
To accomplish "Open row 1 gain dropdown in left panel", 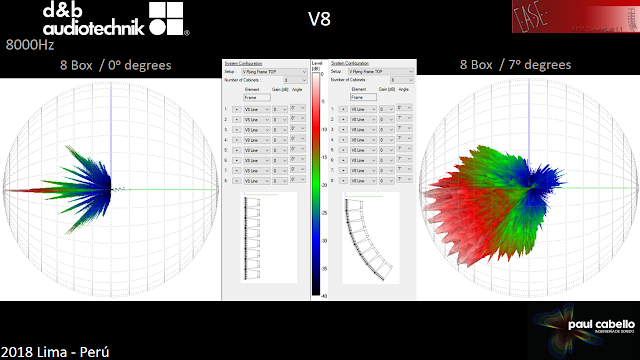I will [280, 109].
